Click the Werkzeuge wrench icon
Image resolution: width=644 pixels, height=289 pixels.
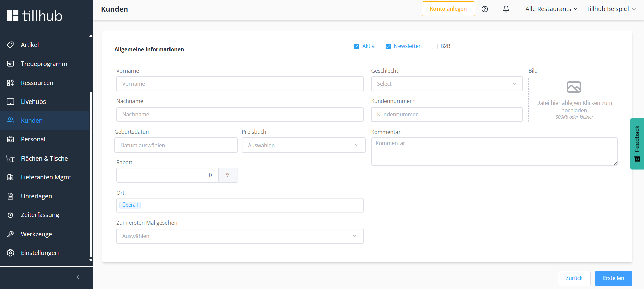tap(10, 234)
